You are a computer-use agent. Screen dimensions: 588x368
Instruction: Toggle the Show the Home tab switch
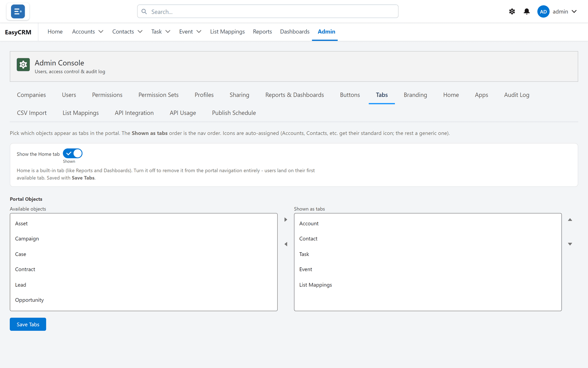pyautogui.click(x=72, y=153)
